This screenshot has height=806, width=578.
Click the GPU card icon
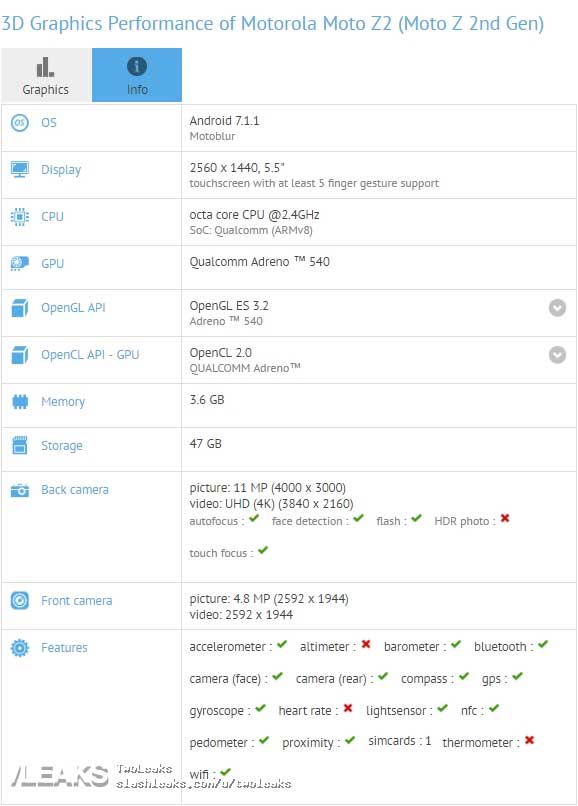coord(20,264)
